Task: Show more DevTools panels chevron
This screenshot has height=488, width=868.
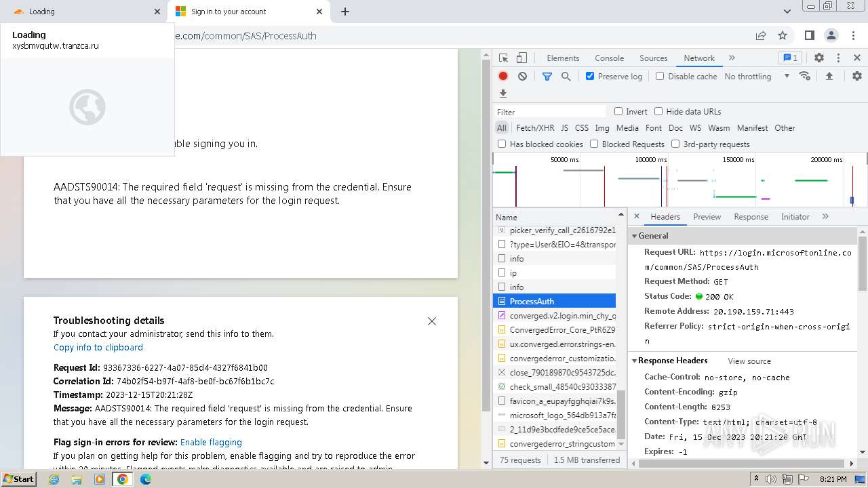Action: [732, 58]
